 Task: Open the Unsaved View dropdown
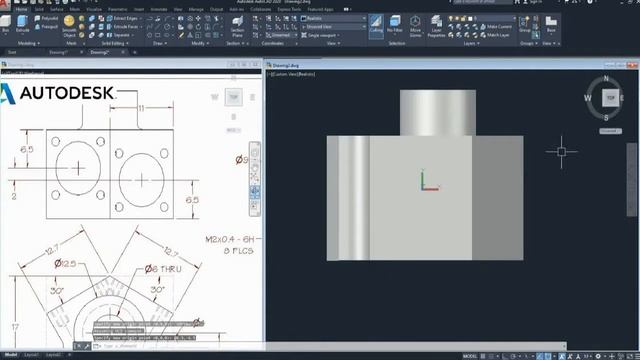tap(333, 27)
